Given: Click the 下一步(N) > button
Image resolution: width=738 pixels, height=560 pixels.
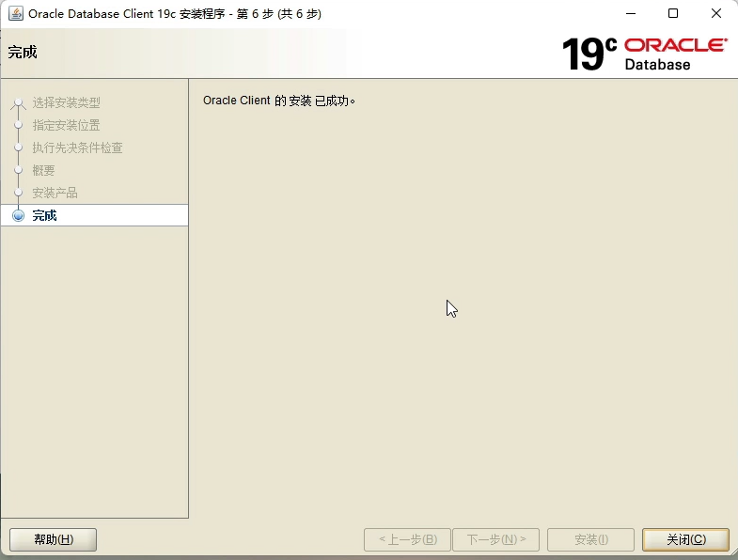Looking at the screenshot, I should 495,539.
